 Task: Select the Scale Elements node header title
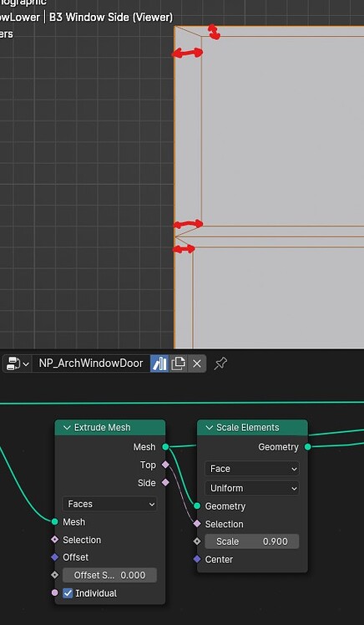click(247, 428)
